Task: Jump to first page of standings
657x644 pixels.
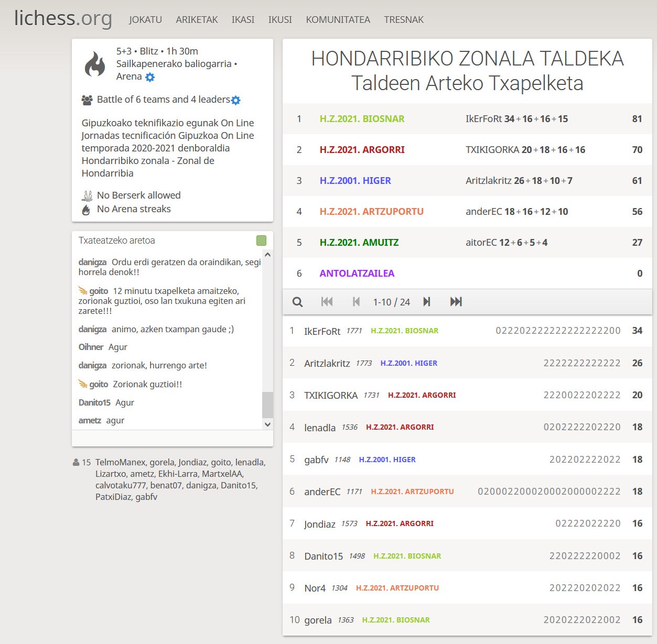Action: (x=327, y=302)
